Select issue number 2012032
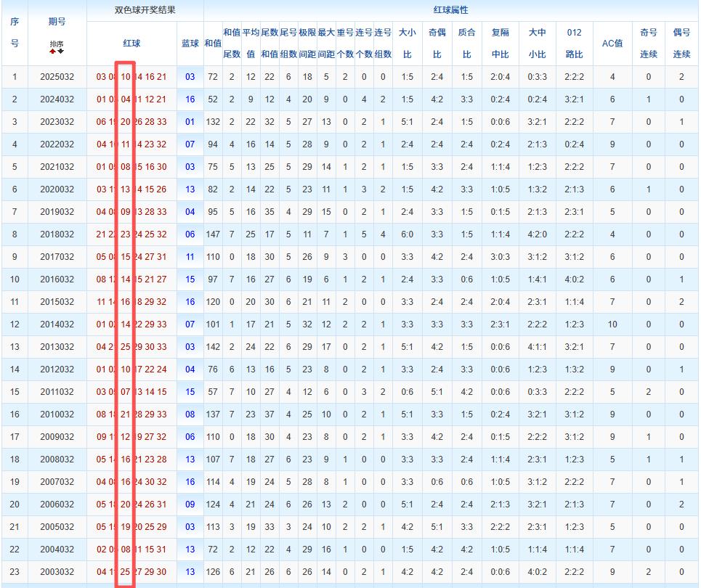The height and width of the screenshot is (588, 701). pos(57,369)
